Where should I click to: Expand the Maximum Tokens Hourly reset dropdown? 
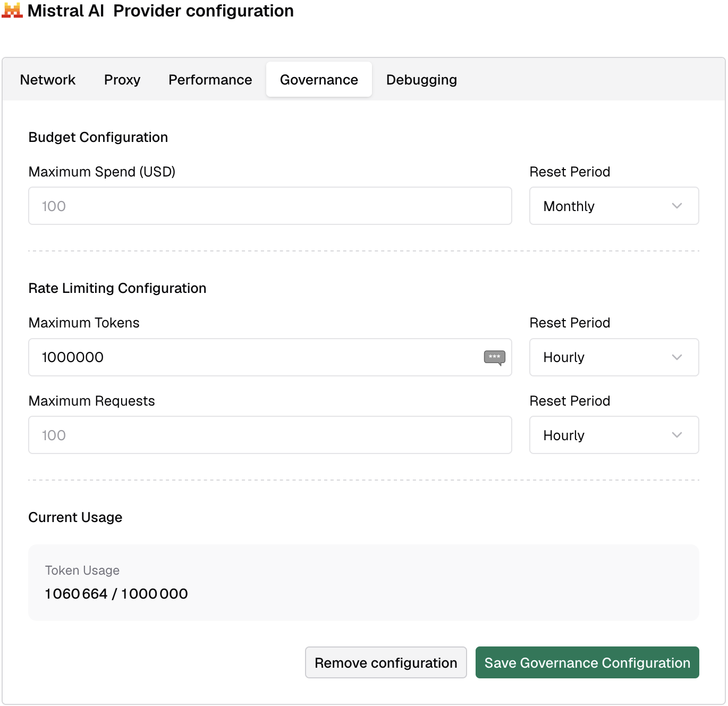[614, 357]
